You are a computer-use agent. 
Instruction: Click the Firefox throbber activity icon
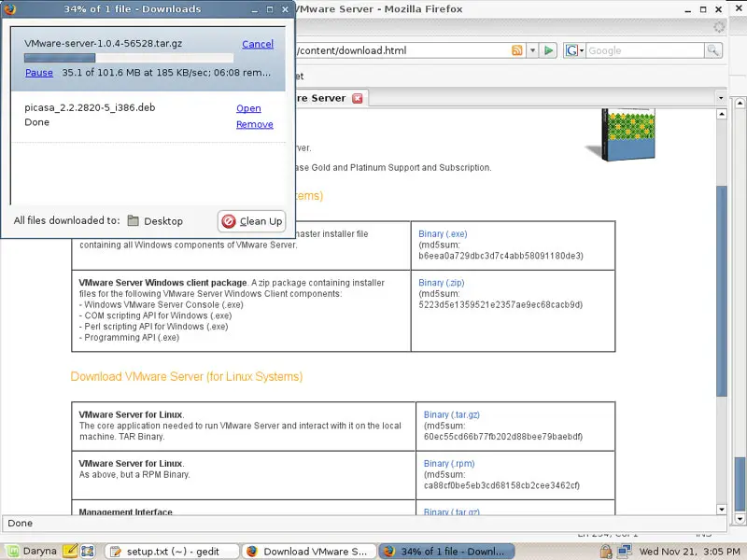pyautogui.click(x=719, y=27)
